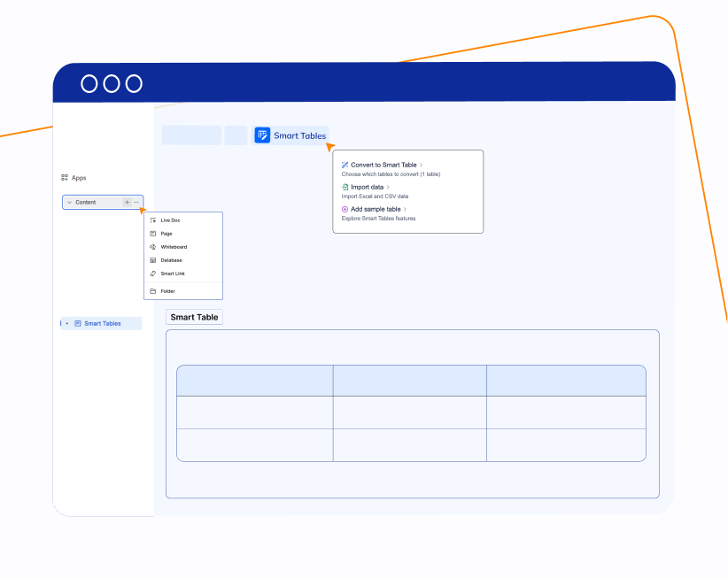Click the first window control circle
Screen dimensions: 728x578
tap(89, 83)
